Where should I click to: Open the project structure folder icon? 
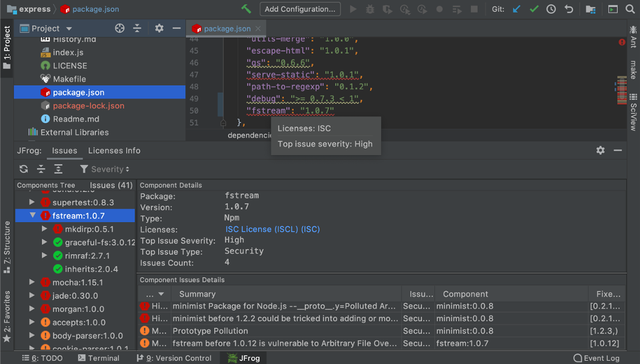pyautogui.click(x=591, y=9)
